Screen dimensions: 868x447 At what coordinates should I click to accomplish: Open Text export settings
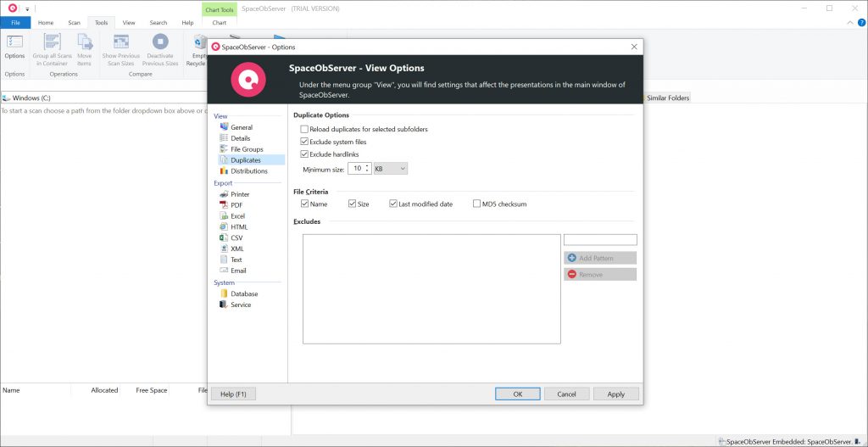pos(236,260)
